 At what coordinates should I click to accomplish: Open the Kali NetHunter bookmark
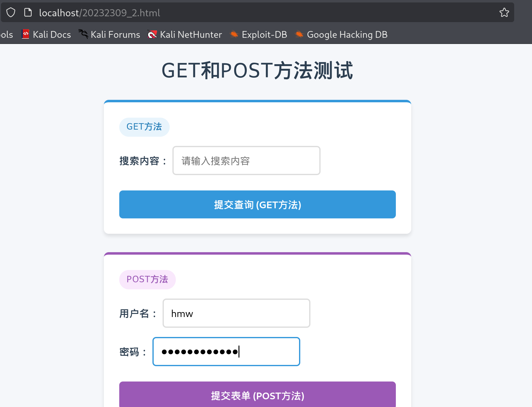185,34
